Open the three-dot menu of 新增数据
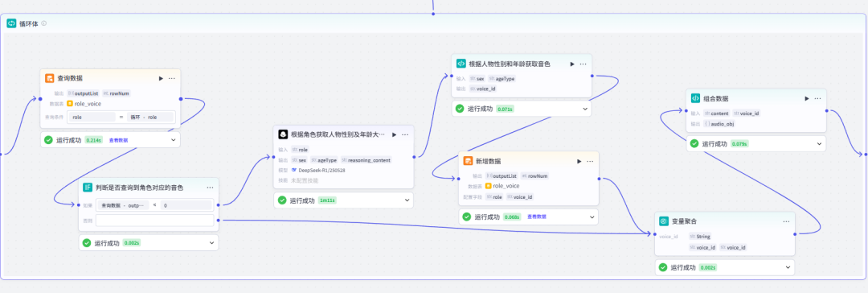868x293 pixels. [x=590, y=161]
